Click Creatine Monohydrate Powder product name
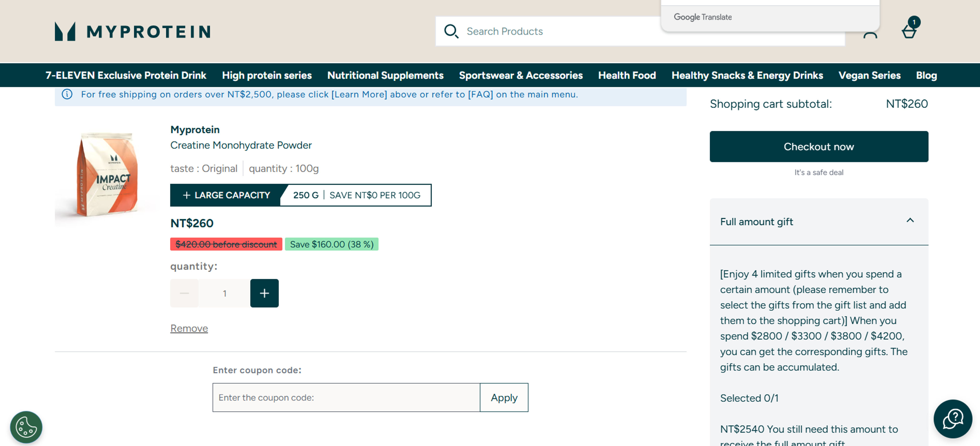This screenshot has height=446, width=980. coord(241,145)
